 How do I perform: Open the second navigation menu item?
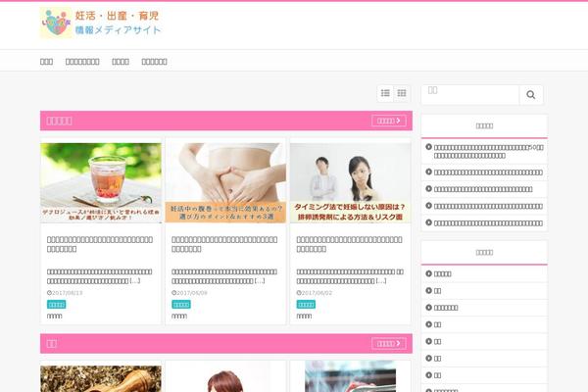click(x=82, y=62)
